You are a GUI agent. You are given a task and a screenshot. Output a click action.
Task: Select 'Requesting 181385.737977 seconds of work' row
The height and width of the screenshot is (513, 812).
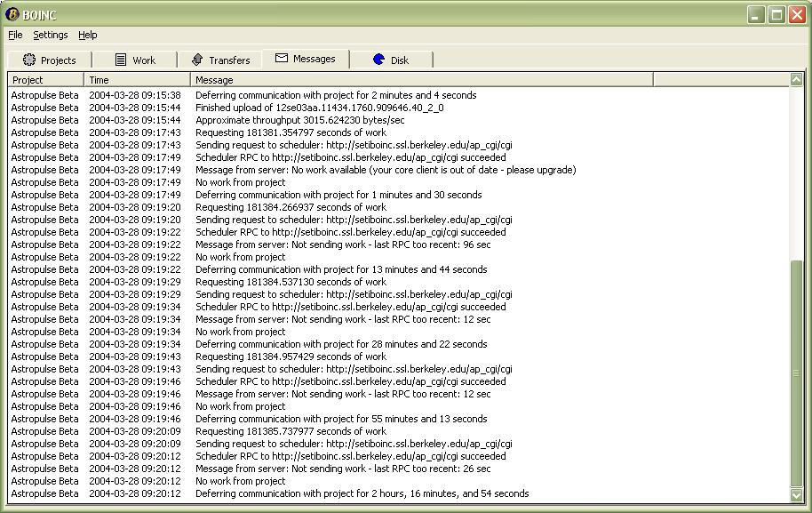pyautogui.click(x=291, y=431)
